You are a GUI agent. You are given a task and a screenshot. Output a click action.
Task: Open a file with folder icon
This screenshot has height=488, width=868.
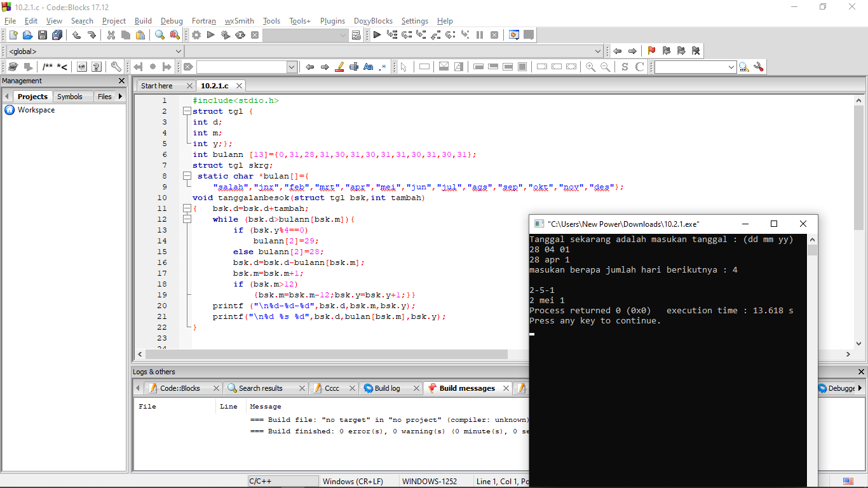point(28,35)
